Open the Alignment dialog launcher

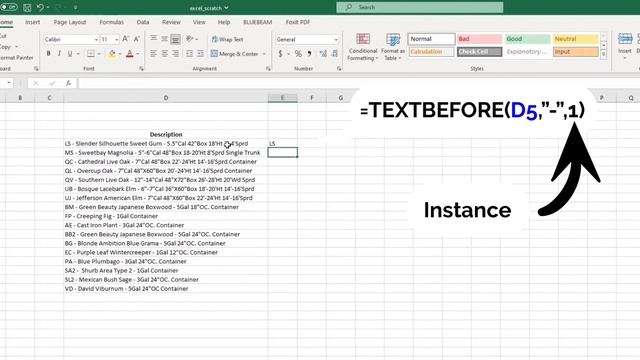click(x=268, y=69)
